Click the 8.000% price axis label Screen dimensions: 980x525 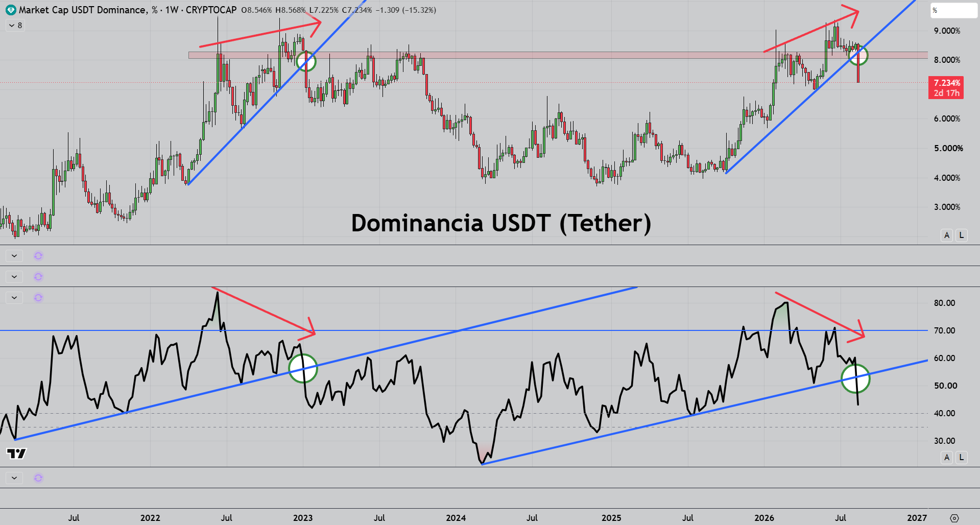tap(947, 60)
